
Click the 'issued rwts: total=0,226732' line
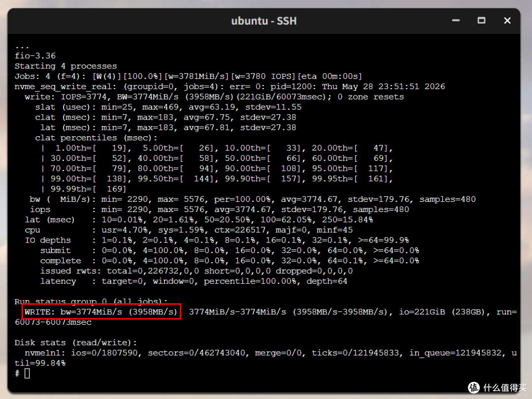pos(197,271)
